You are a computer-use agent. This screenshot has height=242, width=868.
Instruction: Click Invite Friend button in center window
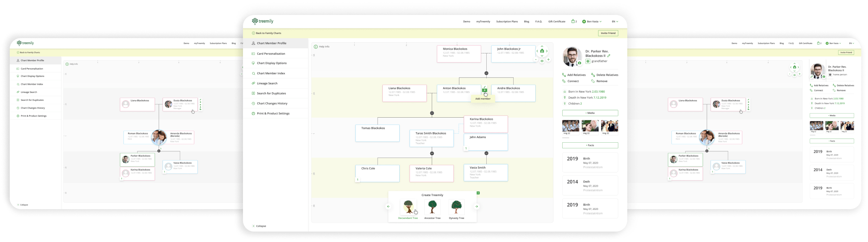pos(608,33)
